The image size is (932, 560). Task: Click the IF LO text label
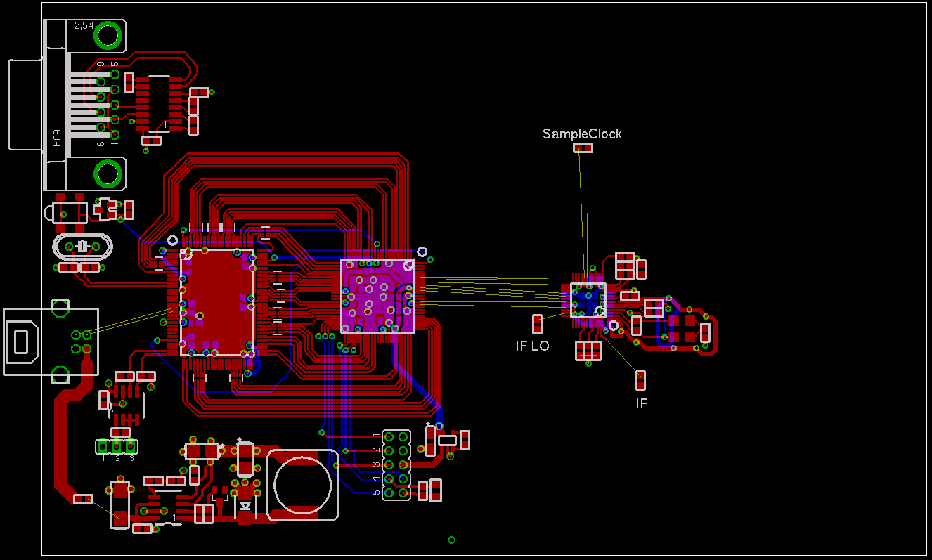pos(532,346)
